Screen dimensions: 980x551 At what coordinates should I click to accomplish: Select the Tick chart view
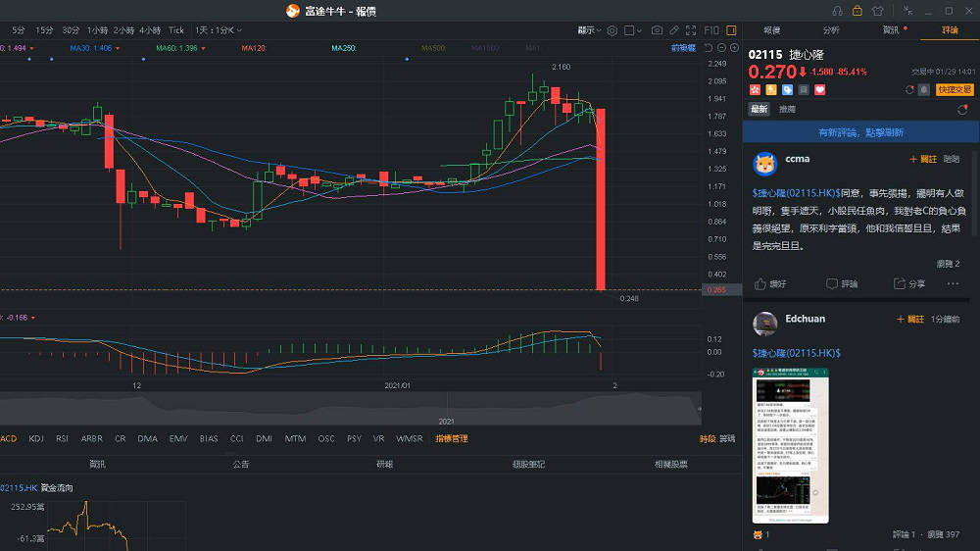coord(176,30)
